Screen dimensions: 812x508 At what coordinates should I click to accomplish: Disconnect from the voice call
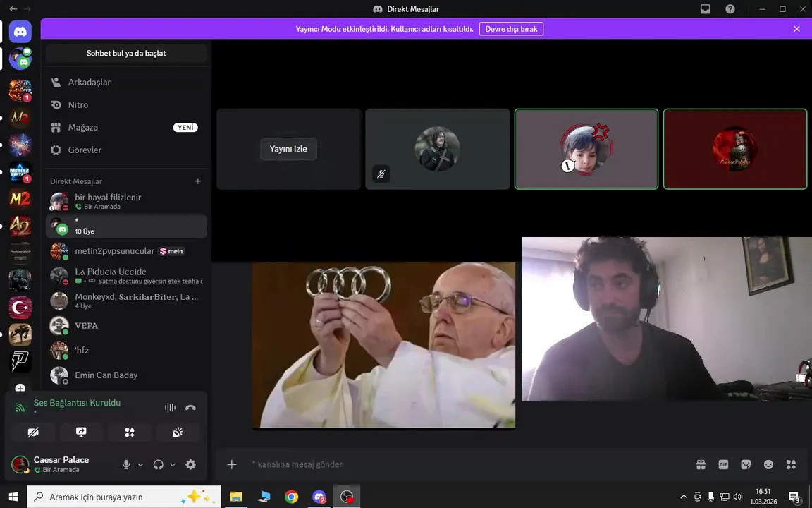tap(190, 407)
